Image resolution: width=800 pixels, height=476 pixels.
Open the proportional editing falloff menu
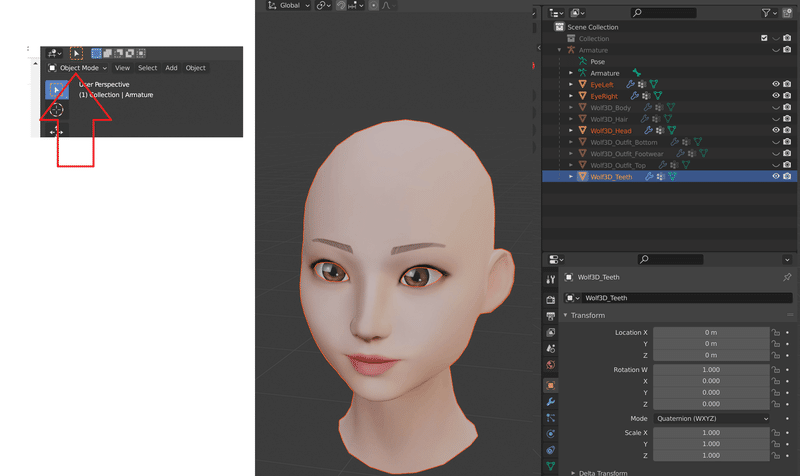(x=387, y=5)
